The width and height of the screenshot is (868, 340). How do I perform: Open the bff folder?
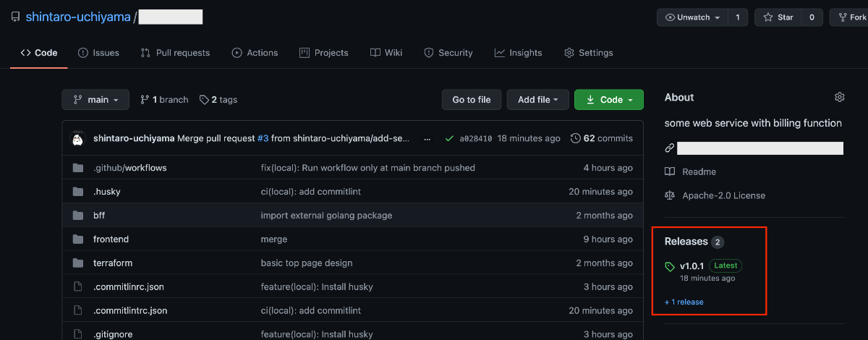(99, 216)
